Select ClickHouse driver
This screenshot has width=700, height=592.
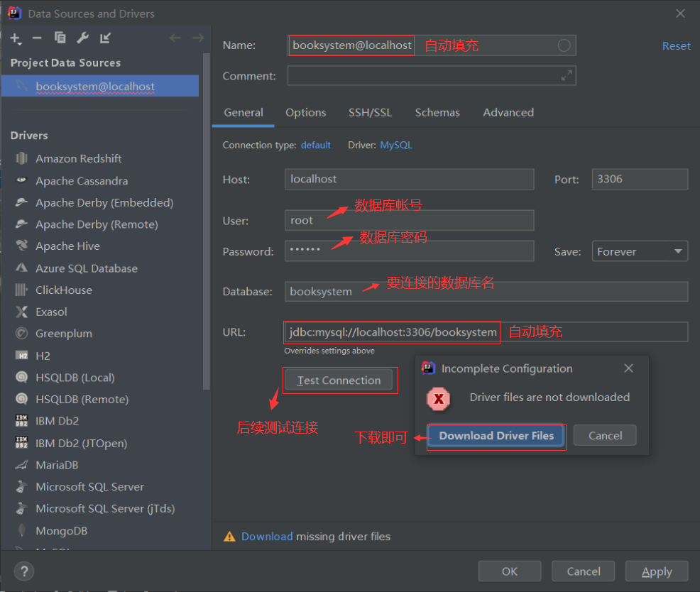(64, 290)
